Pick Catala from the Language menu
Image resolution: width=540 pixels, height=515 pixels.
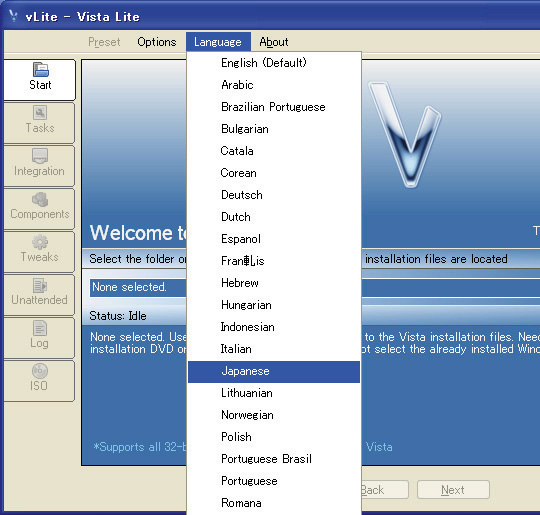point(274,151)
